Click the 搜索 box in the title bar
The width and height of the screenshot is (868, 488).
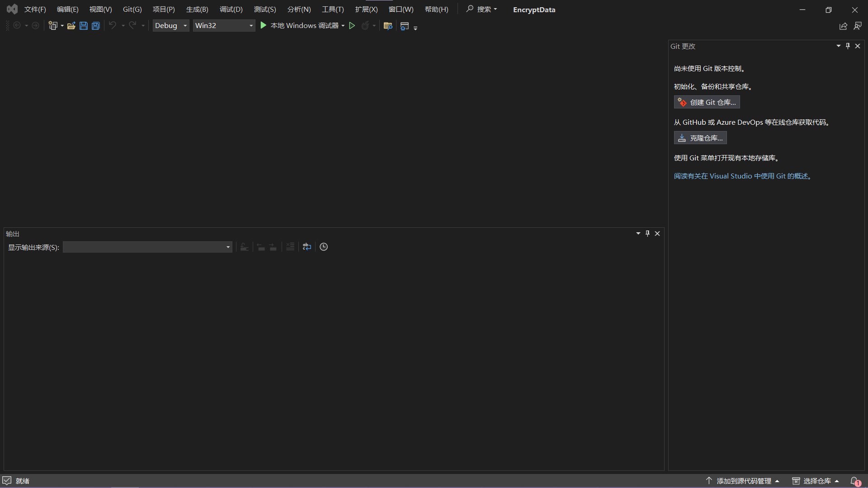tap(482, 9)
